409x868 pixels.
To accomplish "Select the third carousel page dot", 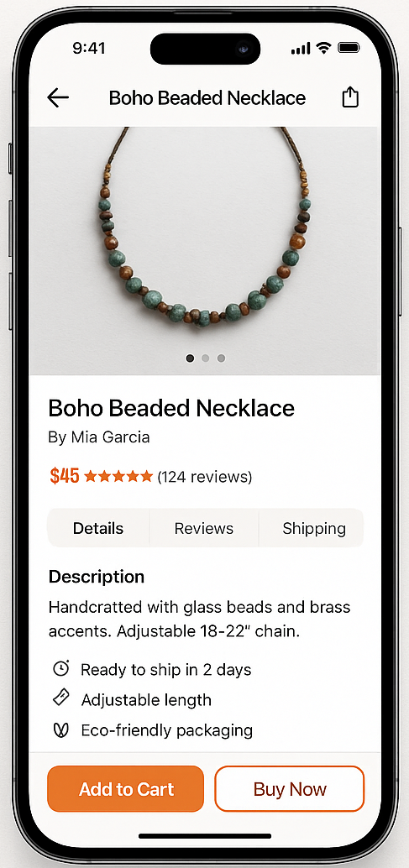I will pyautogui.click(x=221, y=358).
